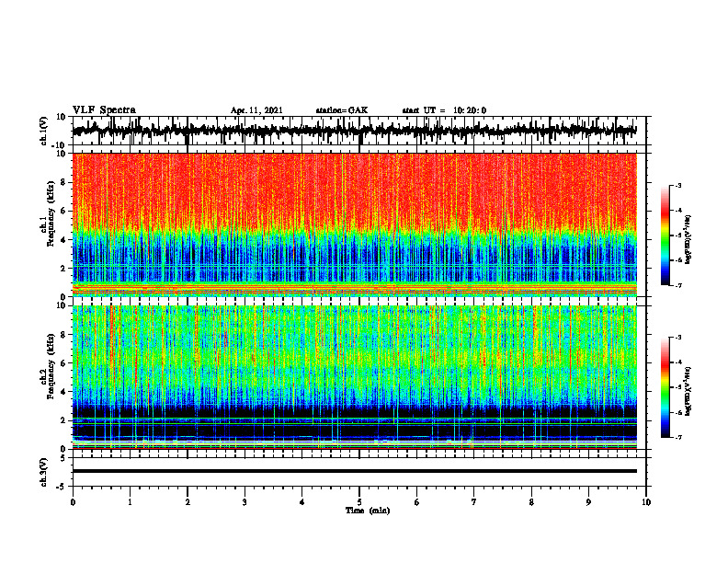728x563 pixels.
Task: Click the "-3" label on ch.1 color scale
Action: 677,185
